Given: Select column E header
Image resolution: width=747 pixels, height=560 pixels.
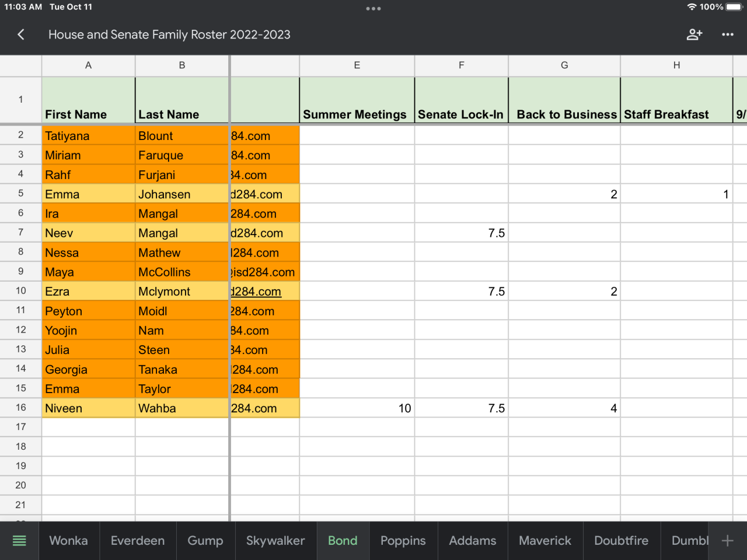Looking at the screenshot, I should coord(357,65).
